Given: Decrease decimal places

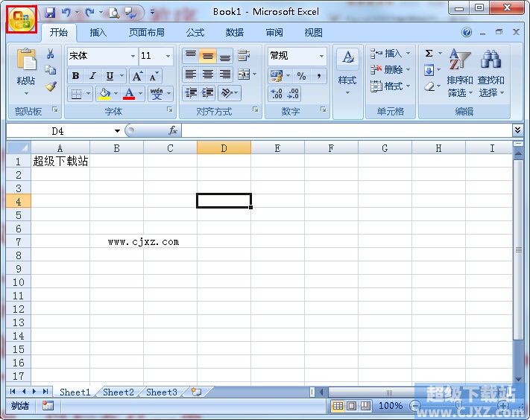Looking at the screenshot, I should 293,94.
